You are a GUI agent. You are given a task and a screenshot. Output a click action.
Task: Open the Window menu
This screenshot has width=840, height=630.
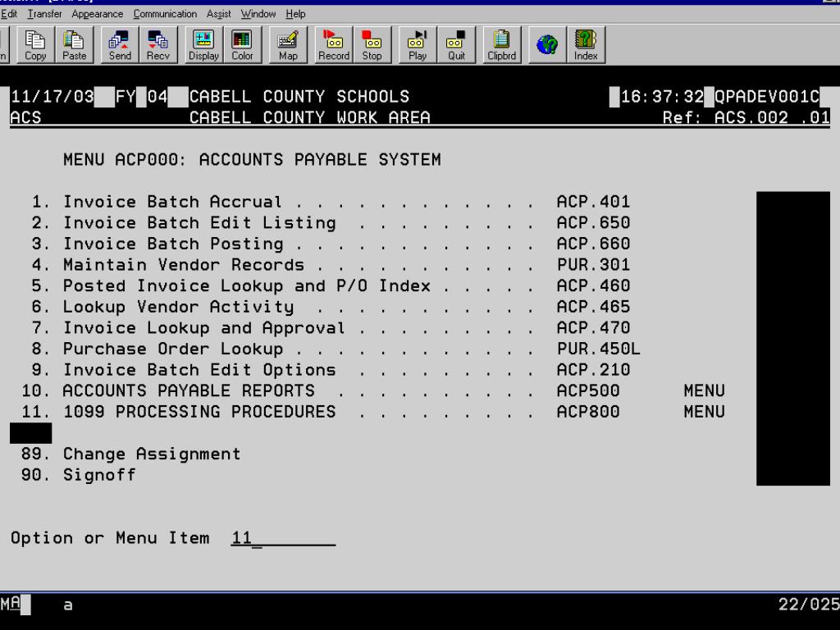point(258,14)
